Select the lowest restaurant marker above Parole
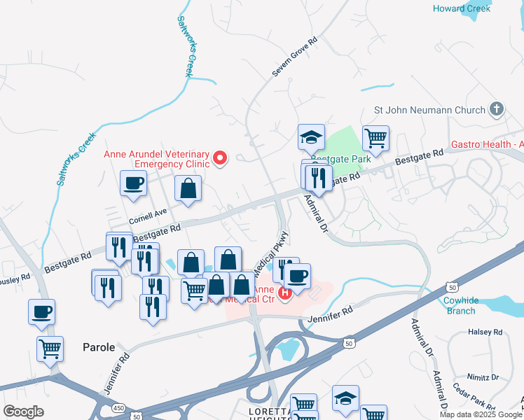The image size is (524, 420). [153, 309]
